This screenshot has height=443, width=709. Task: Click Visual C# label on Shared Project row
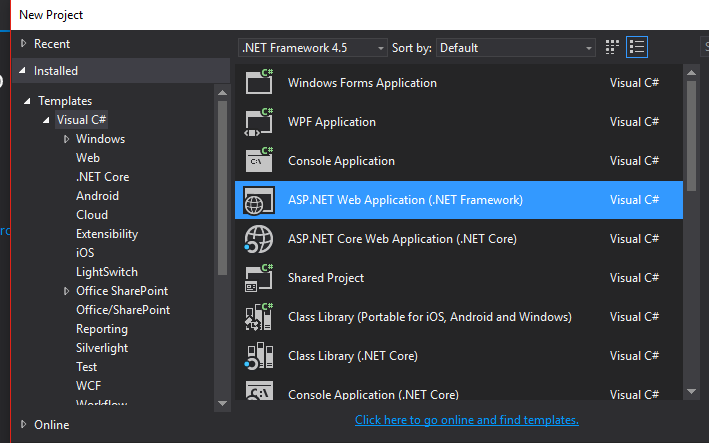click(634, 278)
